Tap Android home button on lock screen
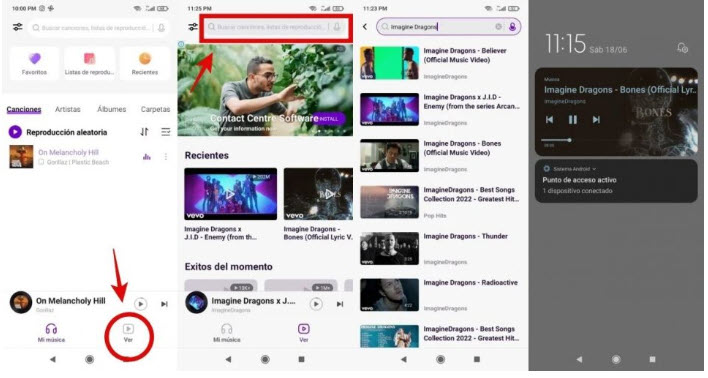 tap(616, 359)
